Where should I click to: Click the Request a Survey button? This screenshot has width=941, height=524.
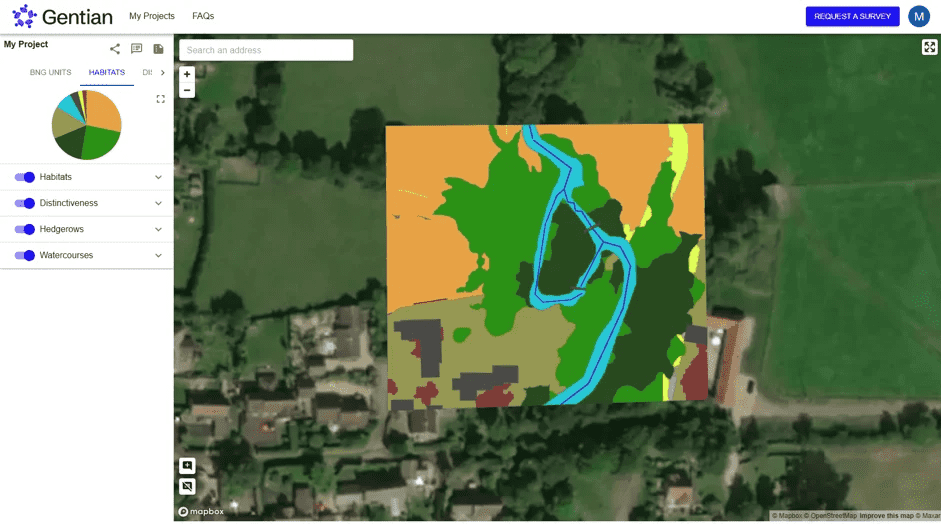852,16
